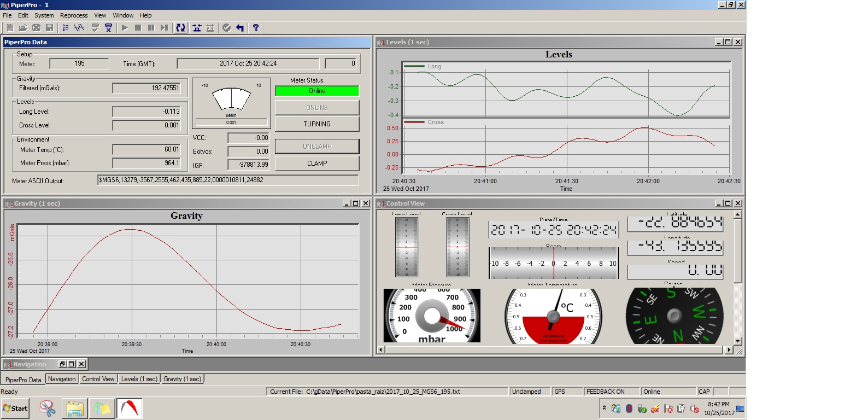868x420 pixels.
Task: Open the Reprocess menu
Action: point(74,15)
